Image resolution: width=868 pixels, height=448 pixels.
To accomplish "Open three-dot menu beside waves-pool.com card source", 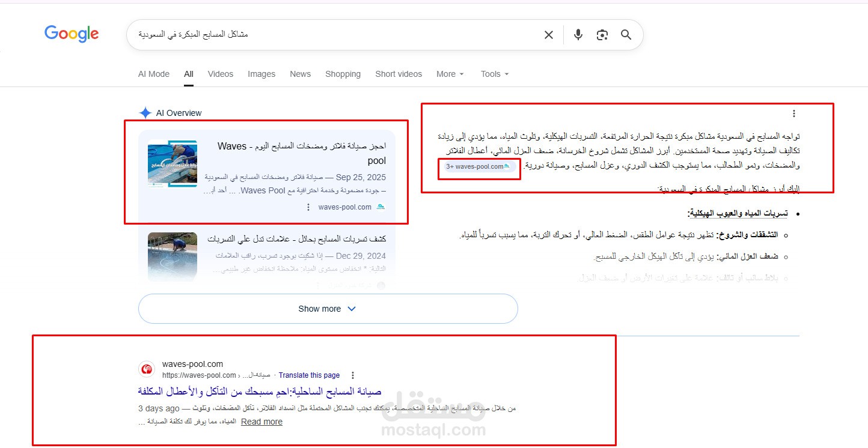I will pyautogui.click(x=308, y=207).
